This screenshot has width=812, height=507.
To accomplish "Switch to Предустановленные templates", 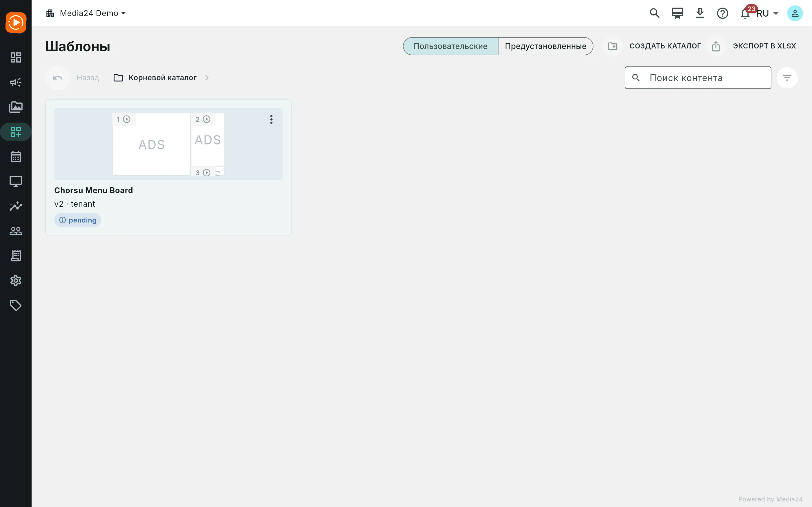I will click(546, 46).
